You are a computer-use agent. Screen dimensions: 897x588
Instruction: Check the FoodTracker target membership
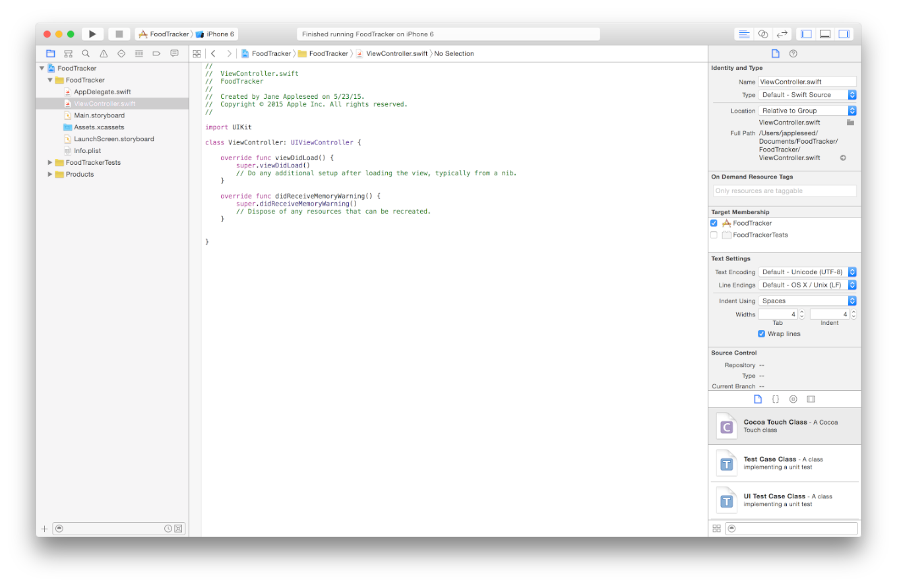coord(714,223)
